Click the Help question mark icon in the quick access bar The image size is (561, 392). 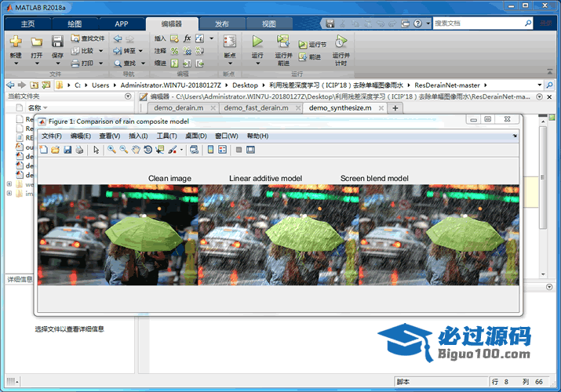[417, 24]
